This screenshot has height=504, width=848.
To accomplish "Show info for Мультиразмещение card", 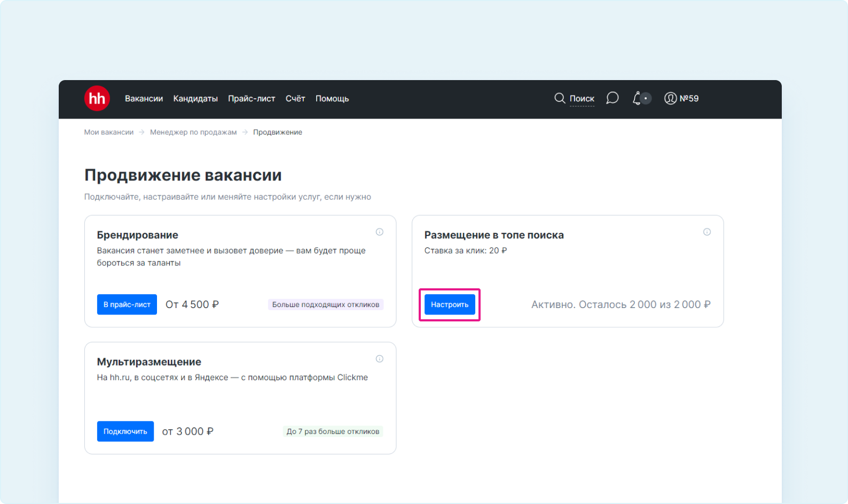I will (380, 359).
